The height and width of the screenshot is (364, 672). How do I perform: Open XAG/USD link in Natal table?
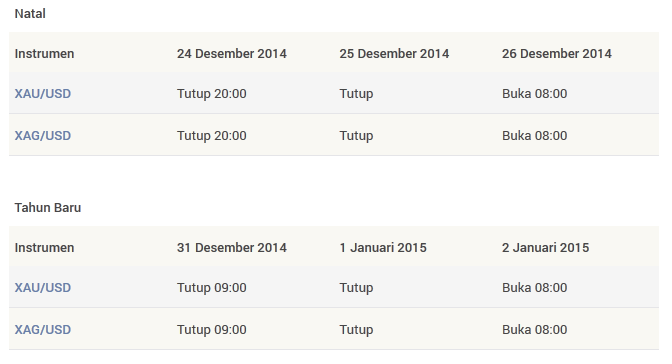[43, 135]
